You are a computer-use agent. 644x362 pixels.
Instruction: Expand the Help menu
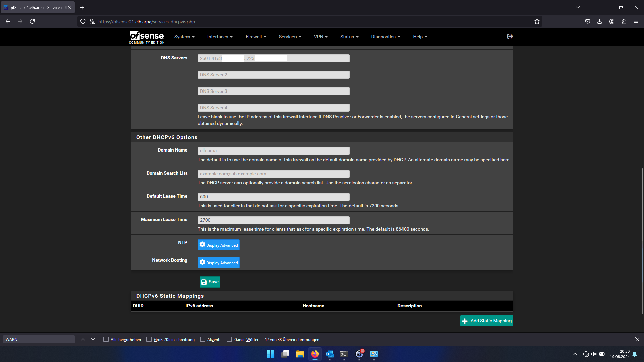(x=420, y=37)
